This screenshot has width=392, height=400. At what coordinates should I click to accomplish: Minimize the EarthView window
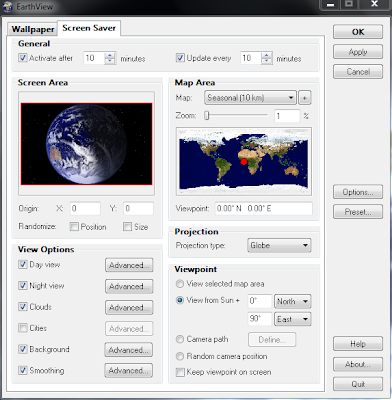click(x=331, y=4)
